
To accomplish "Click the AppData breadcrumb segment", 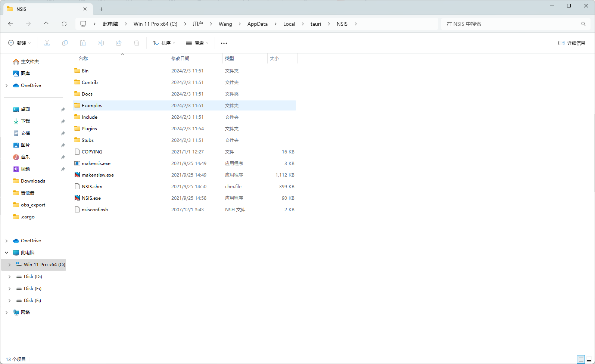I will [258, 24].
